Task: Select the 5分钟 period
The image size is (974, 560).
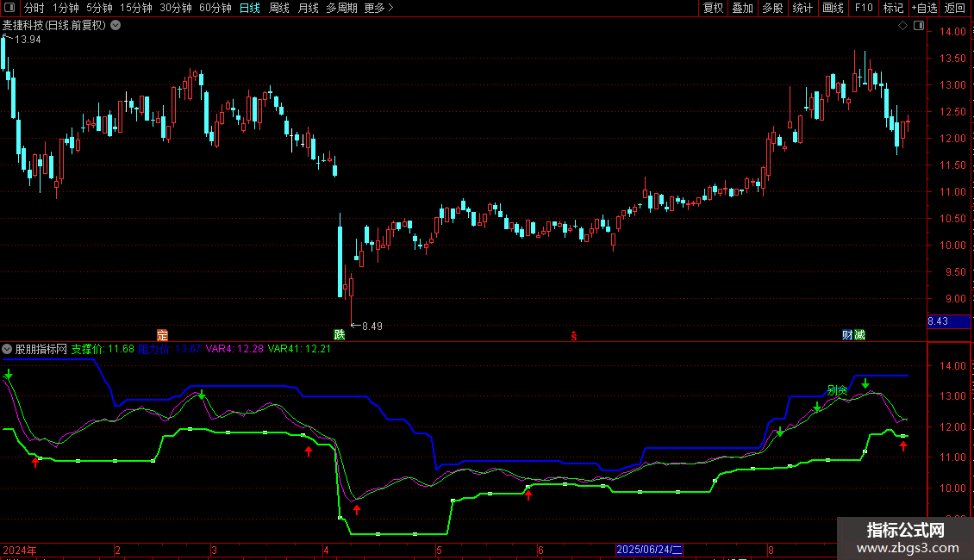Action: (x=99, y=8)
